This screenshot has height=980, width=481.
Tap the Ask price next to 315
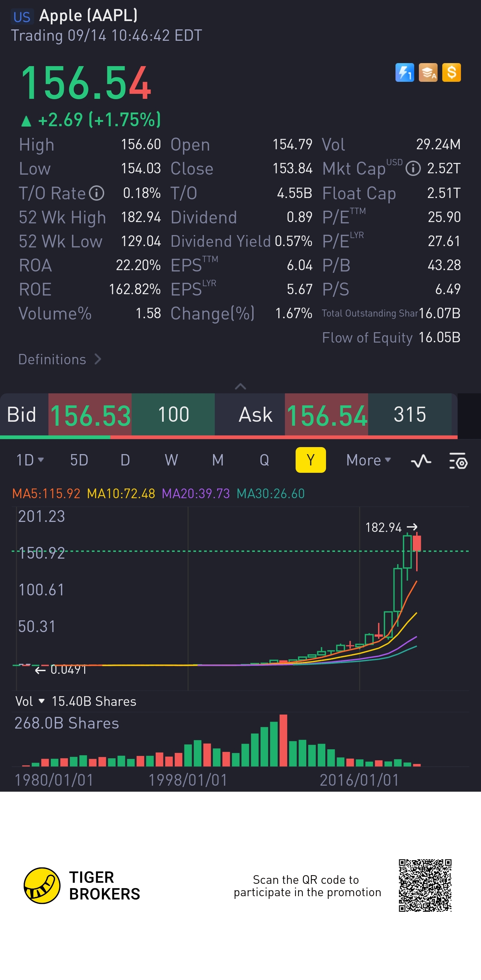(x=326, y=415)
